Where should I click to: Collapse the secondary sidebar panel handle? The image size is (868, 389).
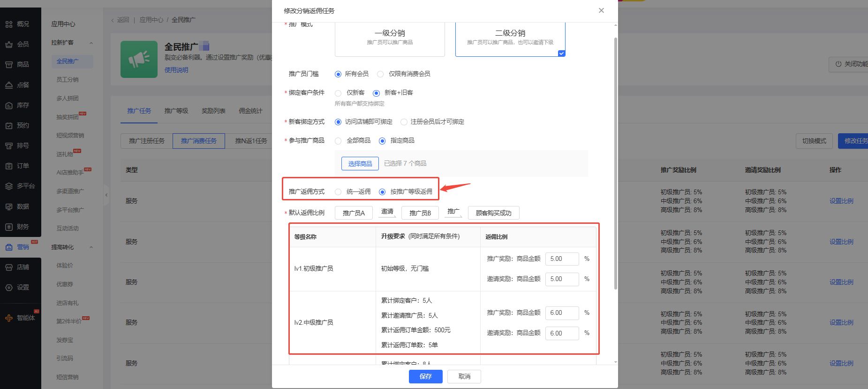[x=106, y=195]
